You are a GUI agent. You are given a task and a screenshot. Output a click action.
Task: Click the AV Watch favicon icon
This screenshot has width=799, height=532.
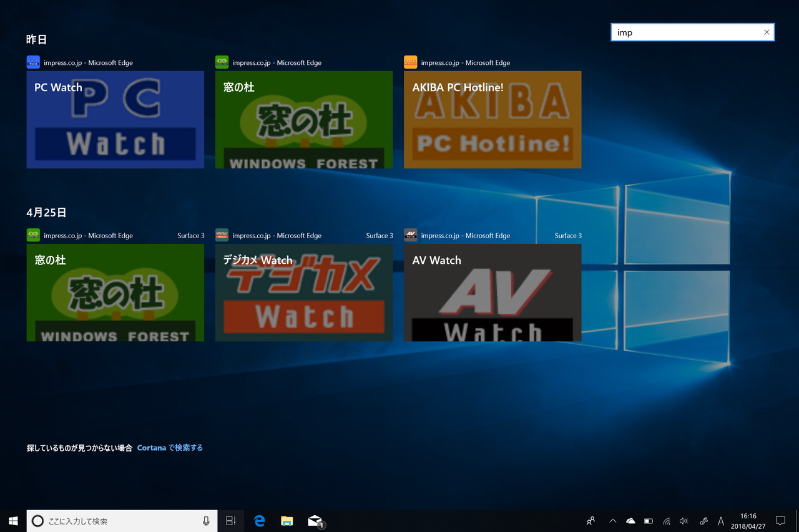tap(410, 235)
